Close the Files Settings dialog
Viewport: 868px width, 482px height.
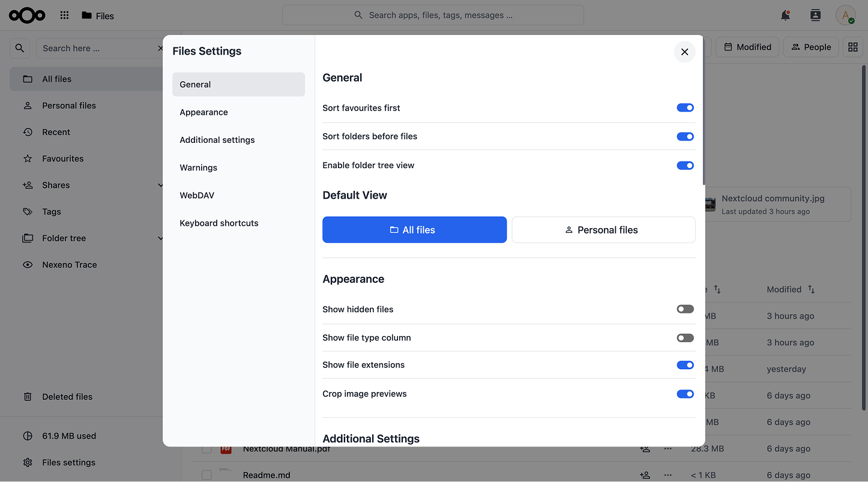pos(685,52)
